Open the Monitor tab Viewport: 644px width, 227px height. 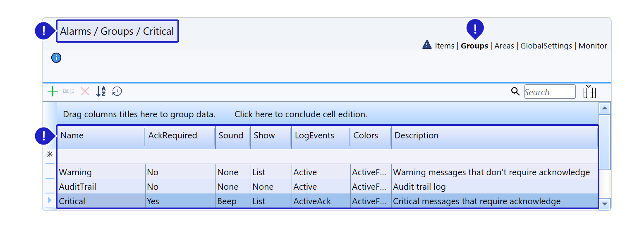[x=593, y=46]
